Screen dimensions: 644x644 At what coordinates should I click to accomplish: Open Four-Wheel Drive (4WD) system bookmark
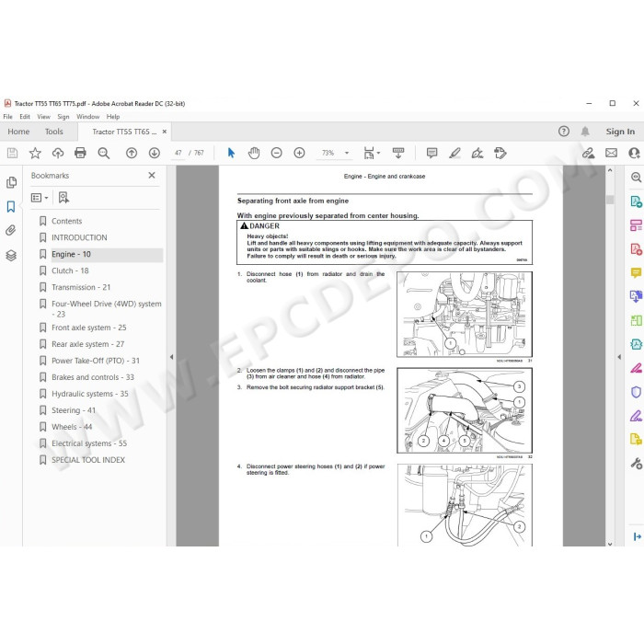(x=107, y=308)
